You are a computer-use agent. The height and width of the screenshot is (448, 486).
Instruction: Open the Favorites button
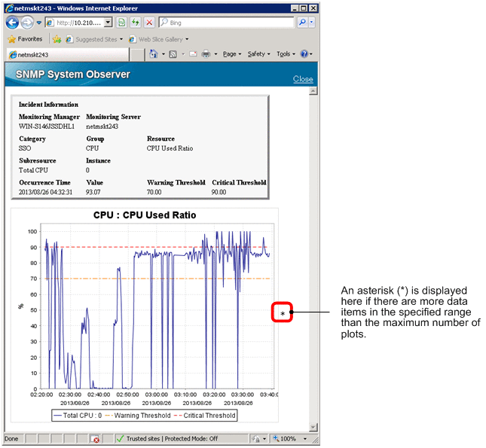[25, 39]
